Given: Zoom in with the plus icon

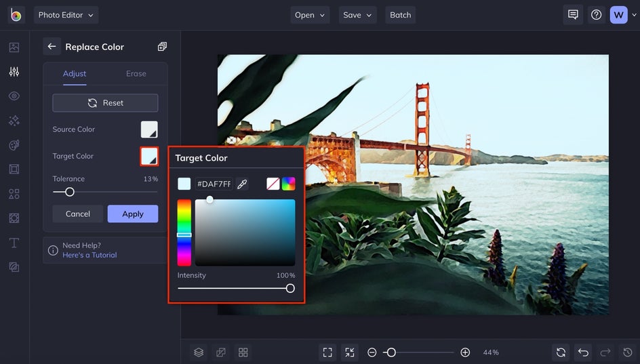Looking at the screenshot, I should pos(465,352).
